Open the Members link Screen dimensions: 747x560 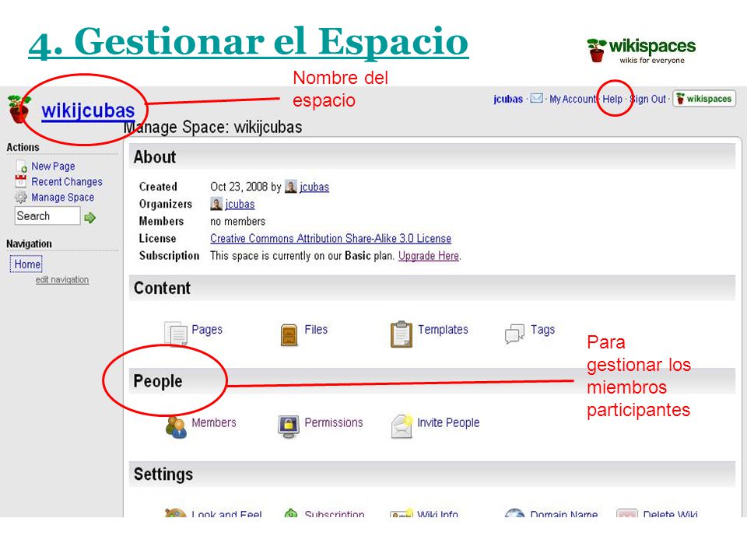click(x=214, y=422)
